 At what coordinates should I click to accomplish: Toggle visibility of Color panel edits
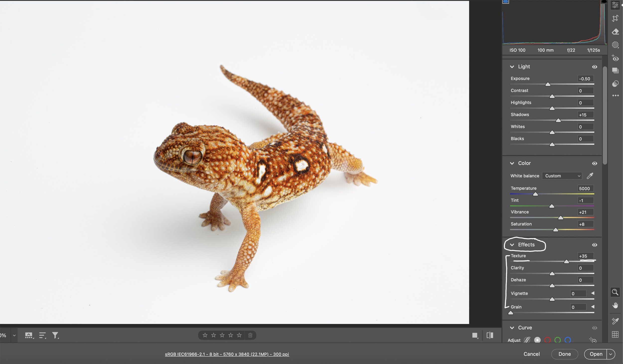tap(594, 163)
